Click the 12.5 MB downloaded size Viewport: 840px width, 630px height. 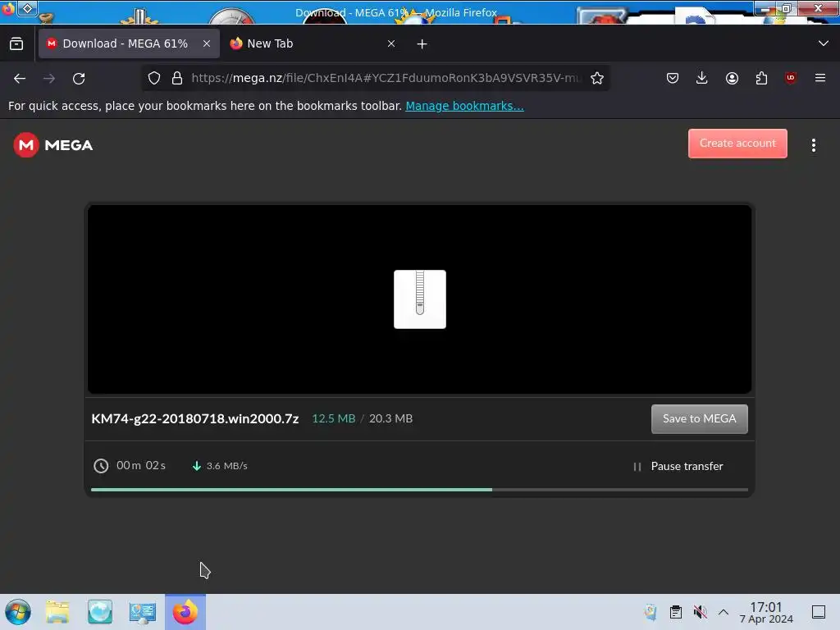(334, 418)
